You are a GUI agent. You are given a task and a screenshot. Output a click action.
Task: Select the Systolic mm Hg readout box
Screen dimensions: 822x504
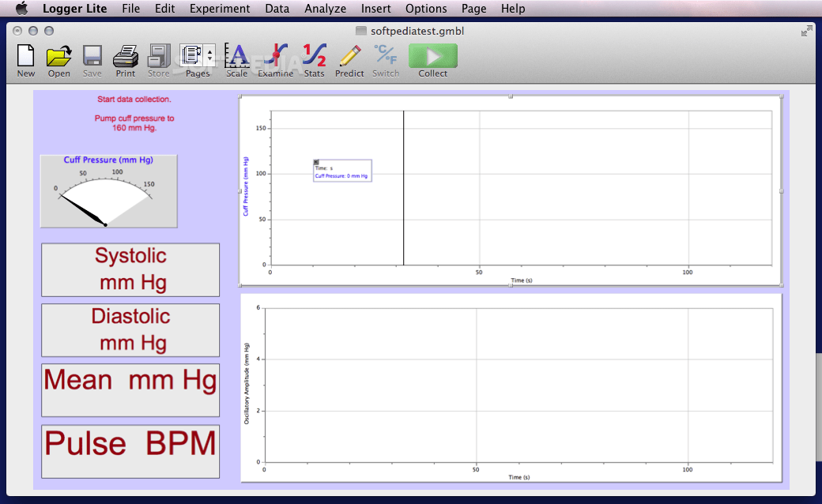coord(130,269)
